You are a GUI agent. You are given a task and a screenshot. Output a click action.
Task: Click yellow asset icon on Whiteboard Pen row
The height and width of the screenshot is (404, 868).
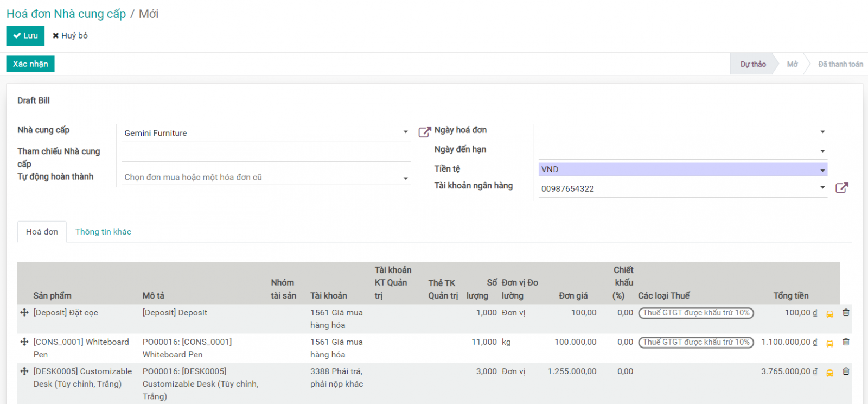[x=829, y=343]
